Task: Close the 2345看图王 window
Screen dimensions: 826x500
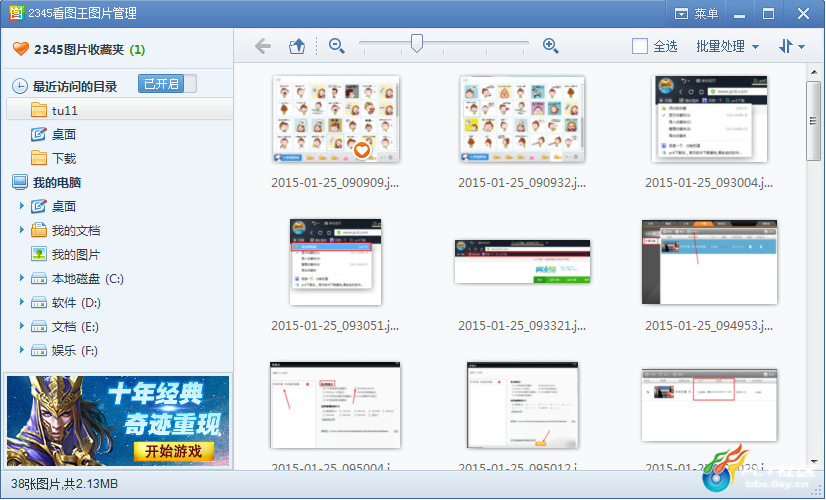Action: (803, 14)
